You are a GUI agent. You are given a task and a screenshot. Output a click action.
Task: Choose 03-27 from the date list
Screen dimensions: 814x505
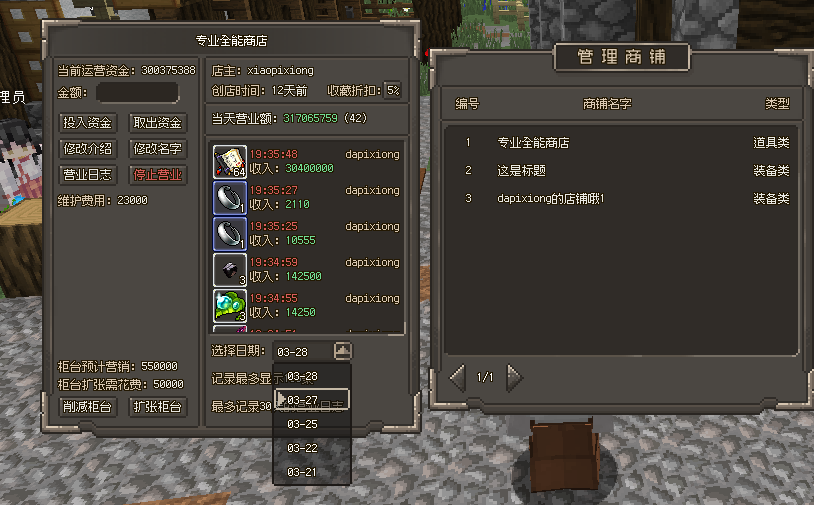(x=312, y=400)
